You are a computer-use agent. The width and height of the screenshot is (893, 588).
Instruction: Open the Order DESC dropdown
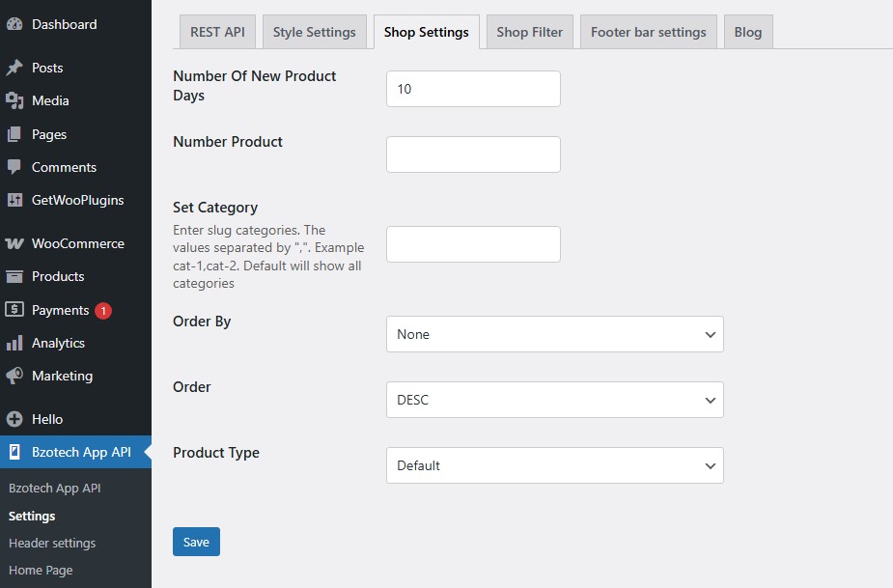click(x=555, y=400)
